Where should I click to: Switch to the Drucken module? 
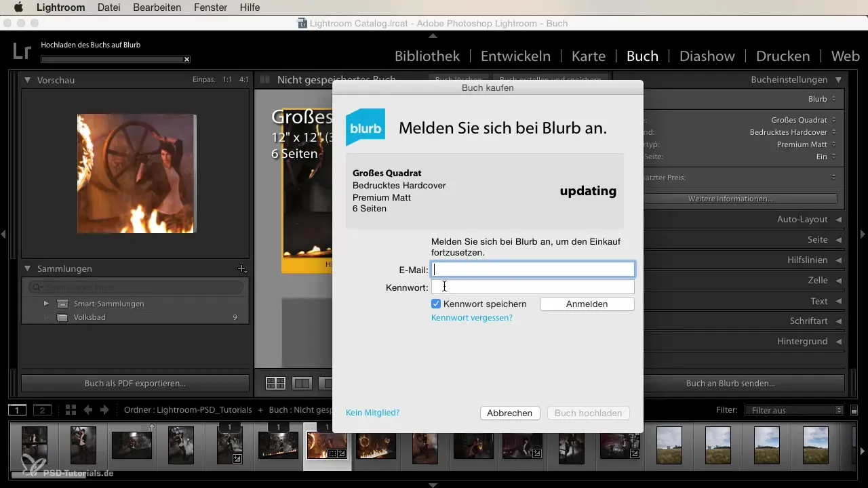[x=783, y=56]
